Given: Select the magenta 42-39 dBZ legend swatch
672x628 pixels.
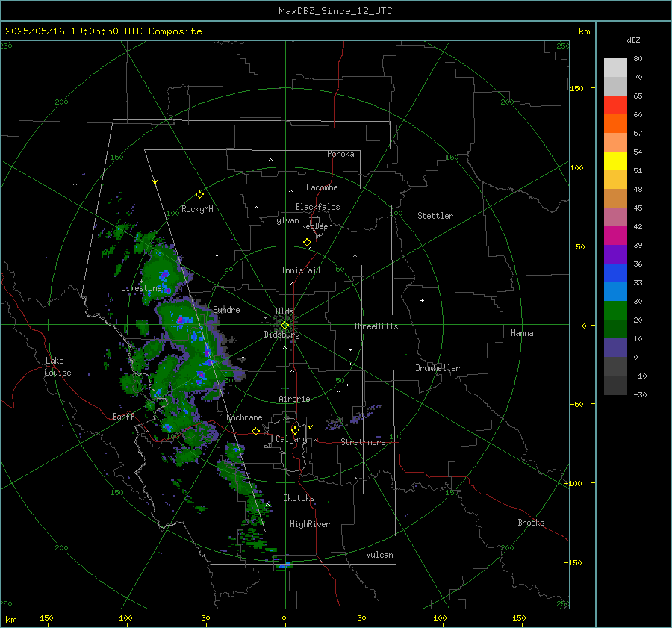Looking at the screenshot, I should coord(615,235).
